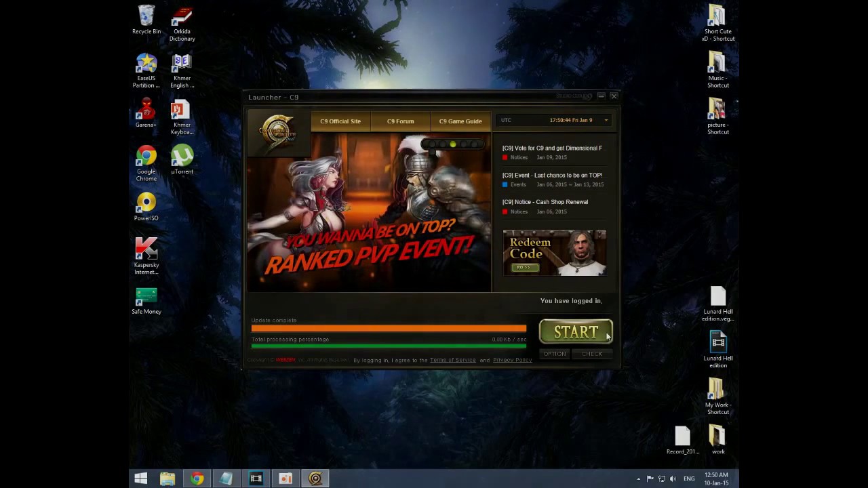Click the Ranked PVP Event banner image
This screenshot has height=488, width=868.
point(369,211)
